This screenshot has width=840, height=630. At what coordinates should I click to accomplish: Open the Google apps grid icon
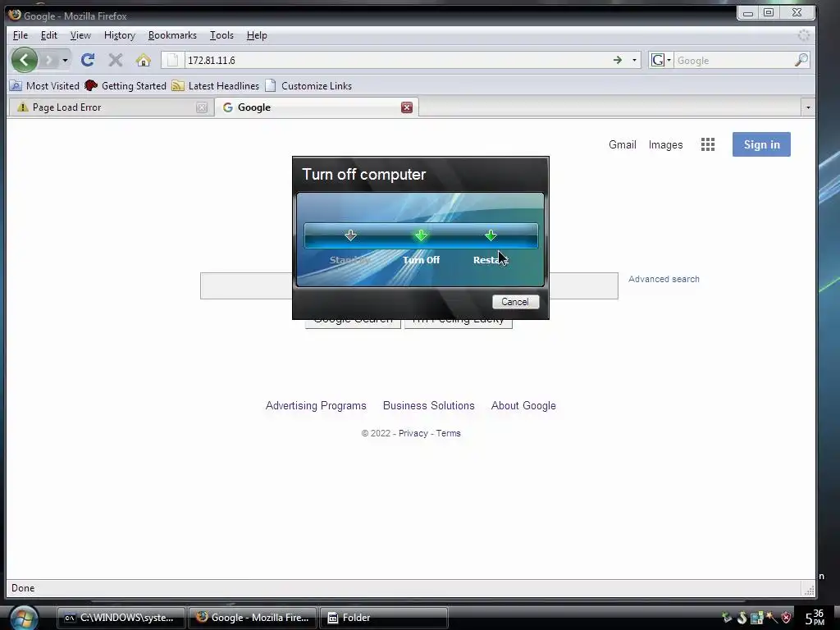tap(708, 144)
